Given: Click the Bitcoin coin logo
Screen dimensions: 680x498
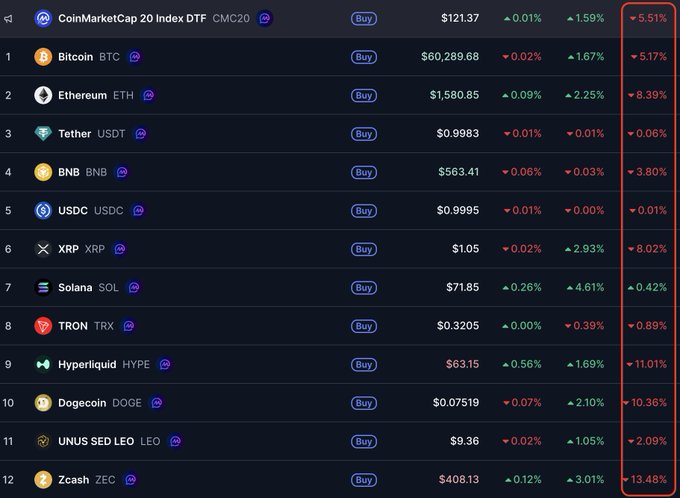Looking at the screenshot, I should click(x=43, y=57).
